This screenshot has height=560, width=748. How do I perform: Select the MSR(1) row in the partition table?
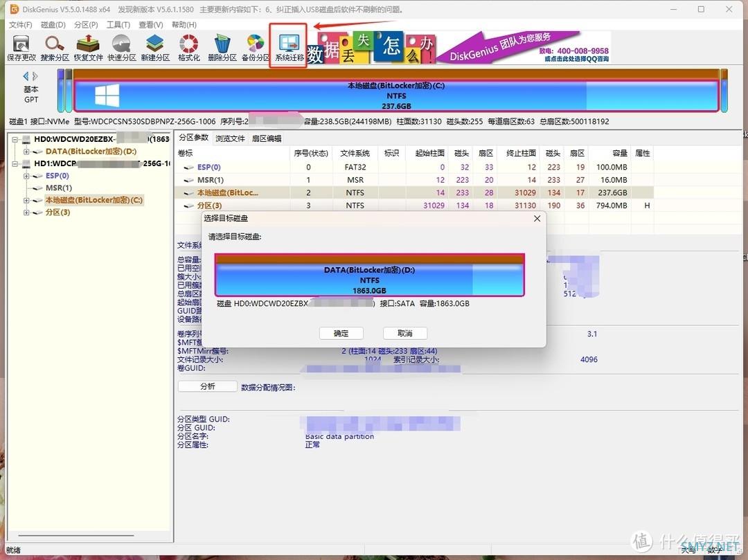click(413, 180)
